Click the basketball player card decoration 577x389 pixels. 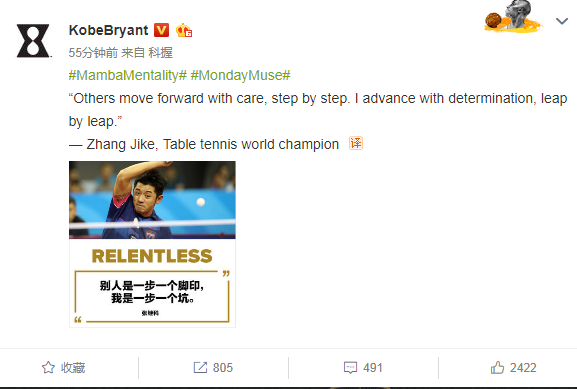pos(513,16)
